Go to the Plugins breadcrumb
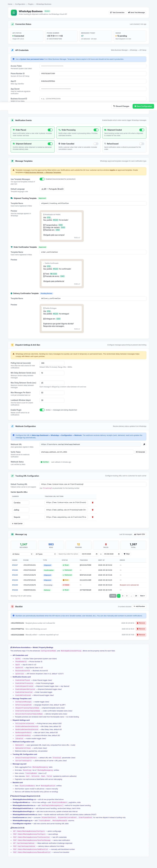The height and width of the screenshot is (868, 157). tap(31, 4)
